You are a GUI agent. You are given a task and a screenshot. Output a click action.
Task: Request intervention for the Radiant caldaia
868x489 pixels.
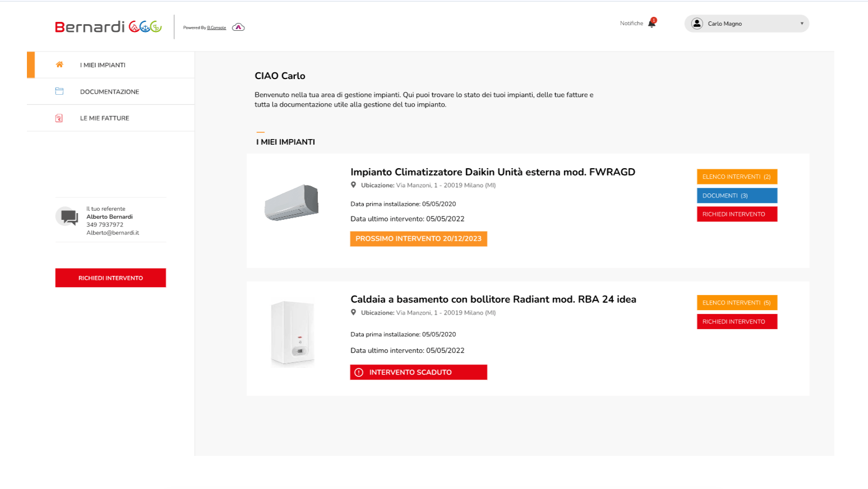(x=737, y=322)
